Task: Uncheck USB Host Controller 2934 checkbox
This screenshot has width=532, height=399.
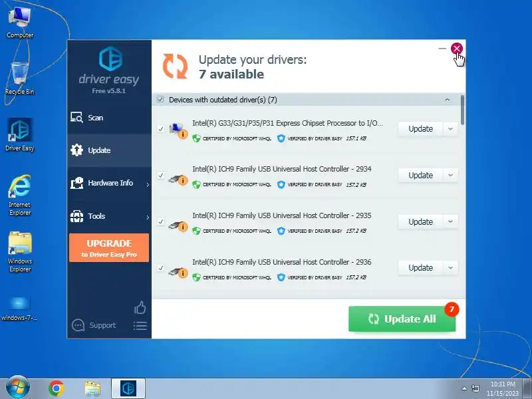Action: [160, 176]
